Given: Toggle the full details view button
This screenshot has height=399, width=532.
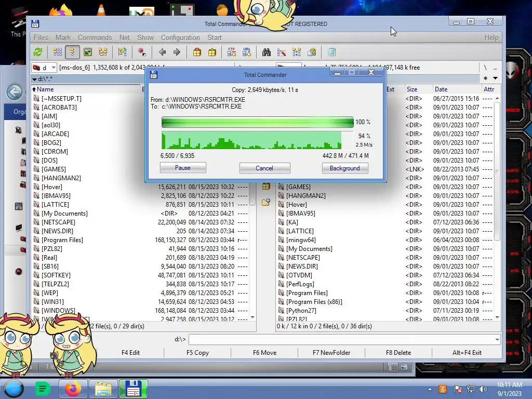Looking at the screenshot, I should (72, 52).
